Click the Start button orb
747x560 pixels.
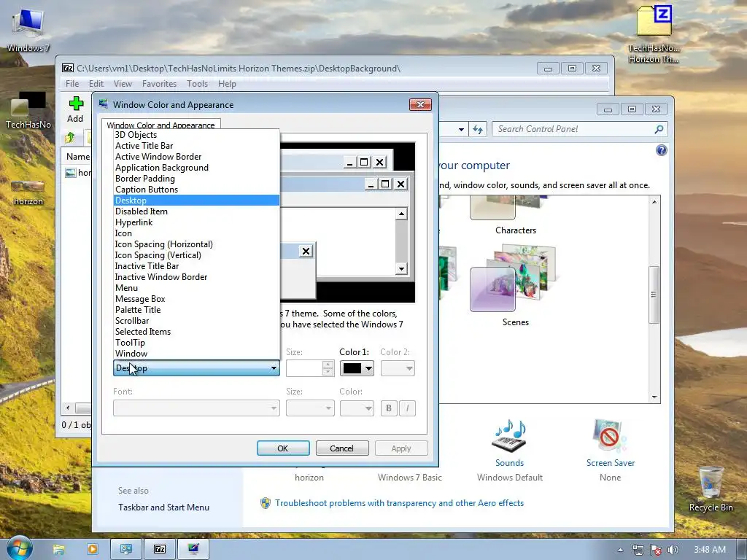click(x=18, y=548)
